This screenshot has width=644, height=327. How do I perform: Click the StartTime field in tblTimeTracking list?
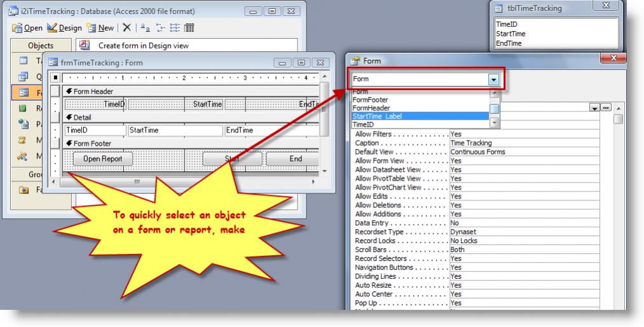tap(510, 34)
